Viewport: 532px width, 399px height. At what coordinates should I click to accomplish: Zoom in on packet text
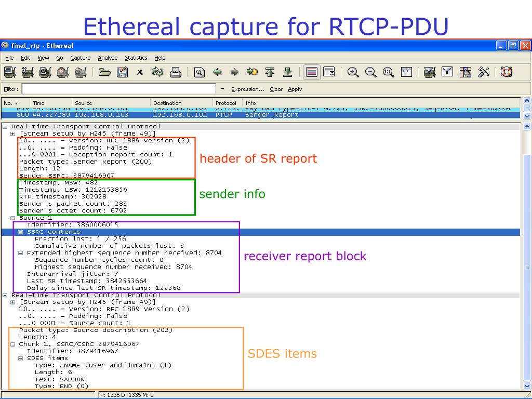(353, 72)
